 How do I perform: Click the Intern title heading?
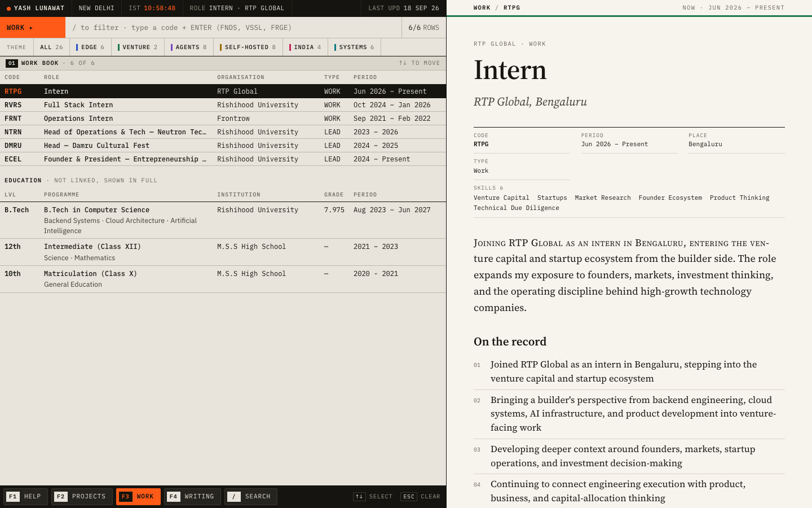[x=510, y=70]
